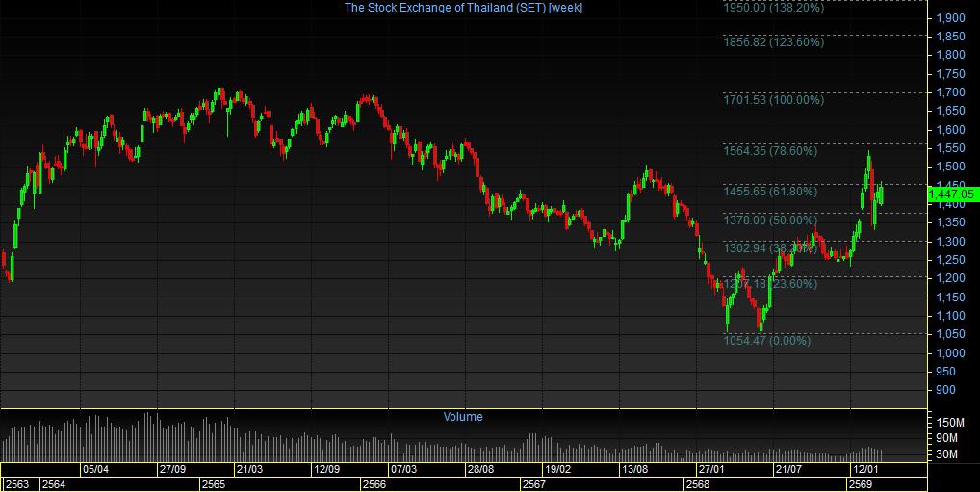Click the 1,250 price axis value

pos(950,260)
